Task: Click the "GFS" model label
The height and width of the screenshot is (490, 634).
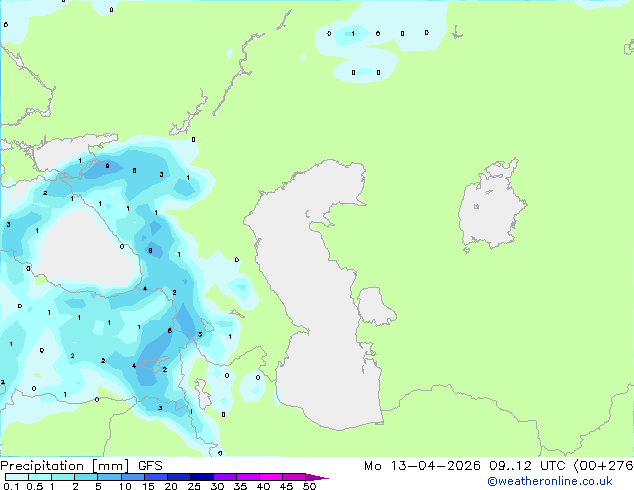Action: (x=150, y=466)
